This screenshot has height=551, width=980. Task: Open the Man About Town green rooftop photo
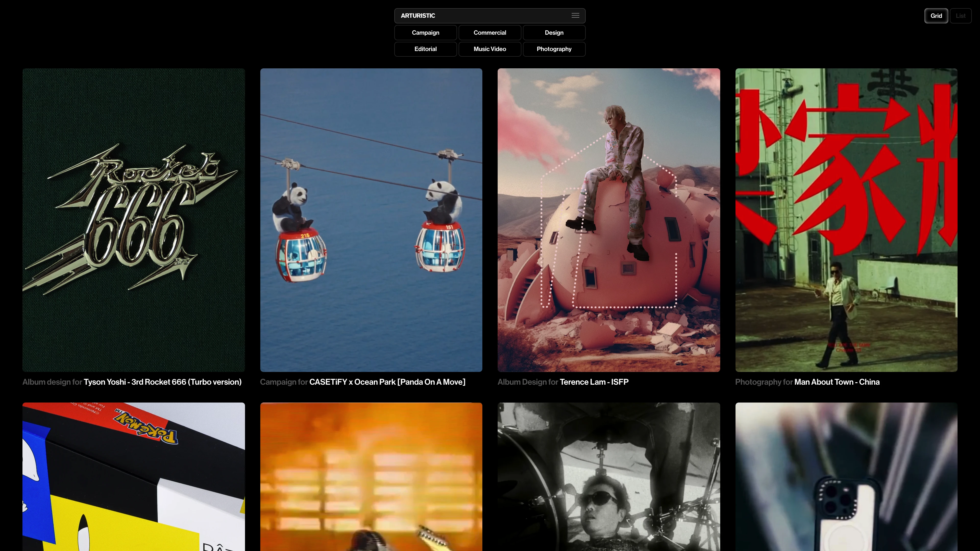(846, 220)
